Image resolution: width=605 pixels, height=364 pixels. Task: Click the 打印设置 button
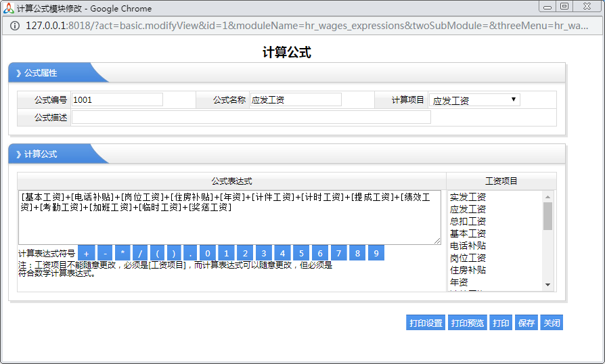[x=426, y=323]
